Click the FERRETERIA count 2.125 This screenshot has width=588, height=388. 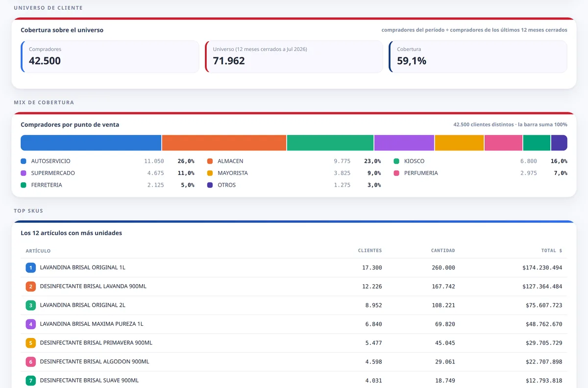point(156,185)
